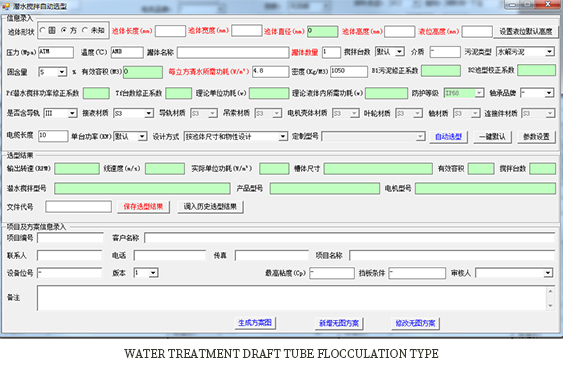Expand the 搅拌台数 mixer count dropdown
This screenshot has width=563, height=366.
[390, 52]
